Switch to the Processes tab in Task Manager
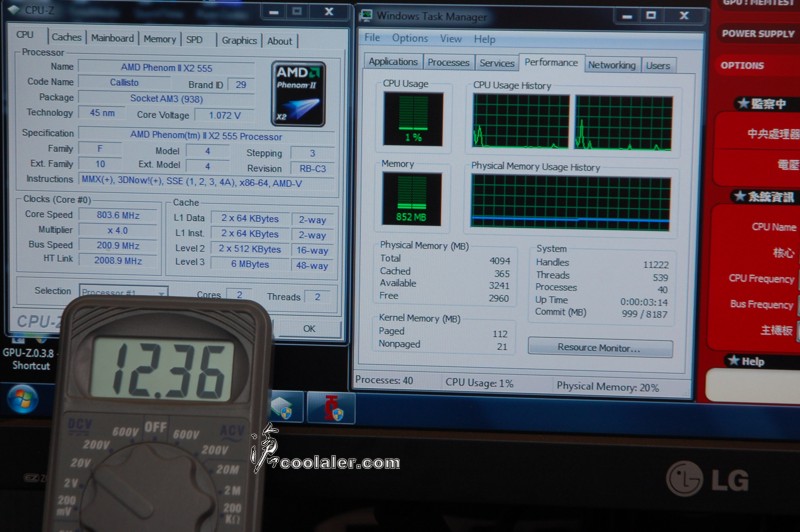The height and width of the screenshot is (532, 800). 448,62
